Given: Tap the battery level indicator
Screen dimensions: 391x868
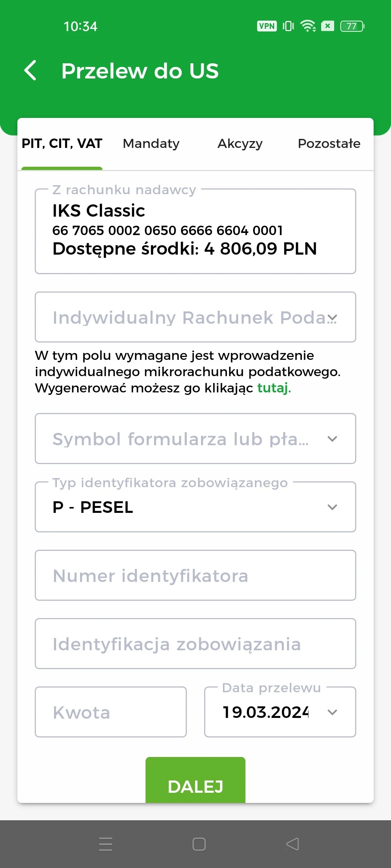Looking at the screenshot, I should click(x=352, y=26).
